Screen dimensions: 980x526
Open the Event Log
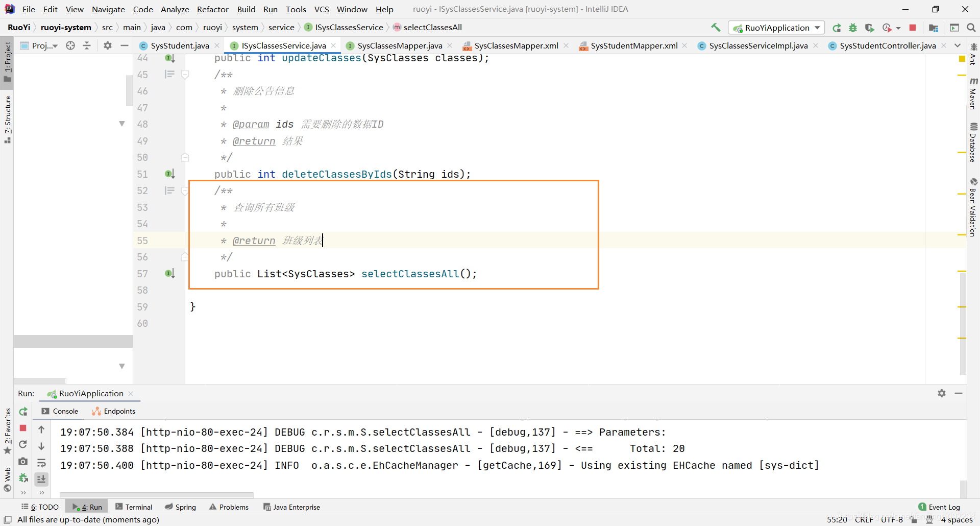[x=939, y=507]
